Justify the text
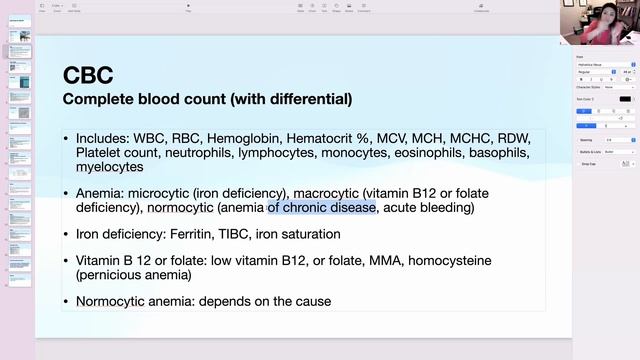This screenshot has width=640, height=360. click(x=628, y=111)
